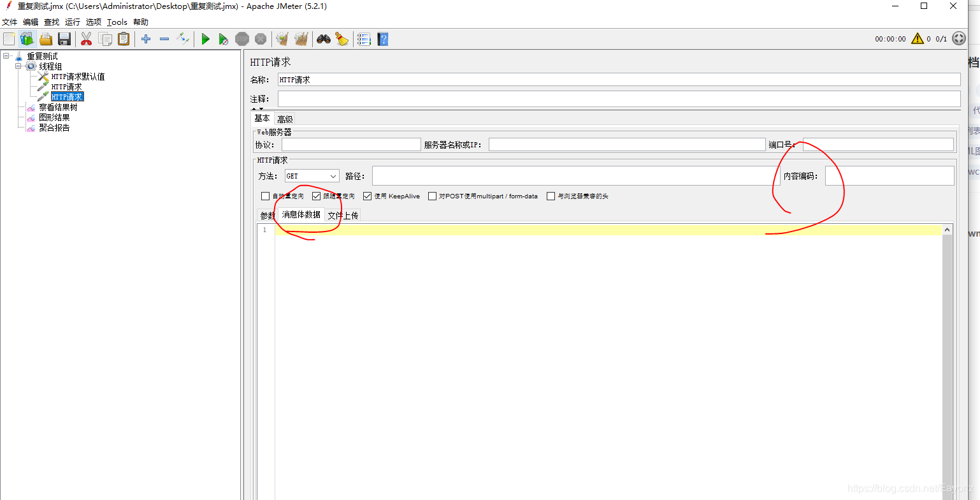Screen dimensions: 980x500
Task: Select 聚合报告 in the tree
Action: click(54, 128)
